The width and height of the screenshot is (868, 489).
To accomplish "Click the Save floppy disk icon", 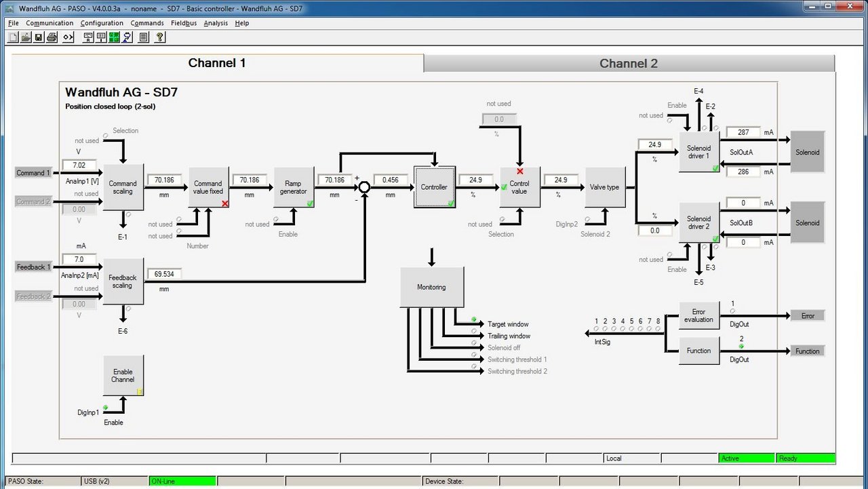I will (x=39, y=37).
